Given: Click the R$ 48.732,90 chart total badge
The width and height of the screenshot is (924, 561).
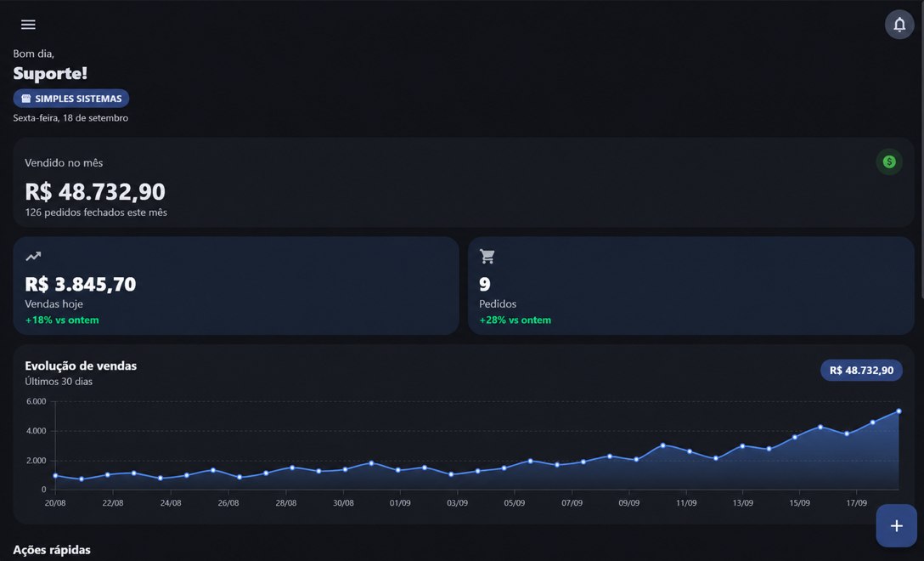Looking at the screenshot, I should [861, 371].
